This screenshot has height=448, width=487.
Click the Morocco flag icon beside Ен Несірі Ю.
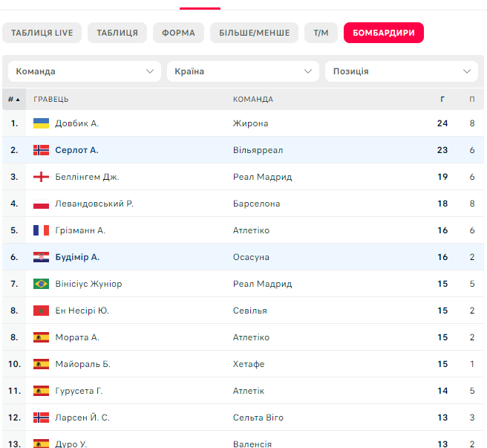[x=41, y=311]
